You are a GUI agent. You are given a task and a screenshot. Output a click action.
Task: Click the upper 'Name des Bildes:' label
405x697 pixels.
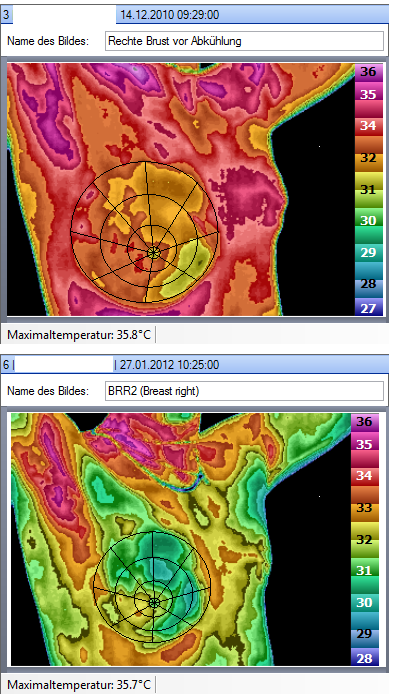[48, 41]
